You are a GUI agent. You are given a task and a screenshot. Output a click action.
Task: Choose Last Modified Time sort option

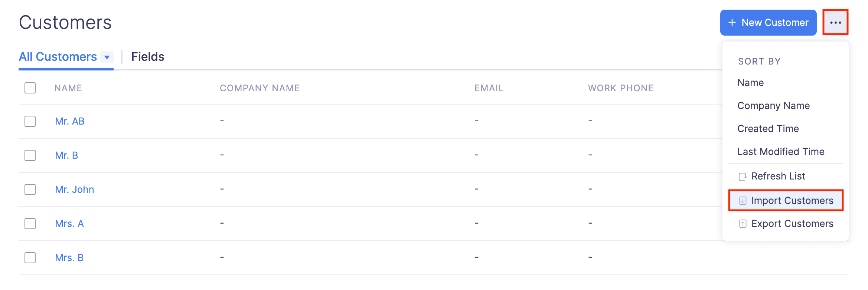780,152
